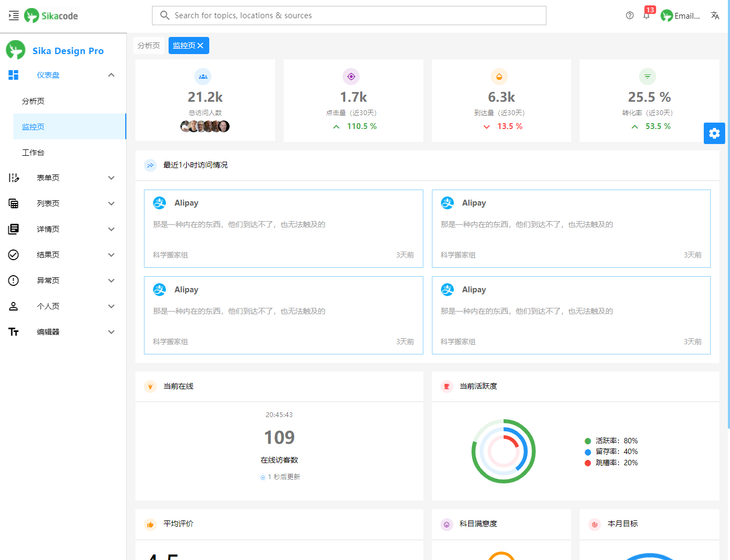Expand the 编辑器 menu chevron
The height and width of the screenshot is (560, 730).
tap(111, 332)
